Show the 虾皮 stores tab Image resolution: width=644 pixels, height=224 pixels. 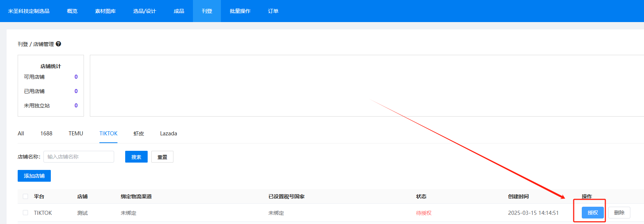(x=139, y=134)
